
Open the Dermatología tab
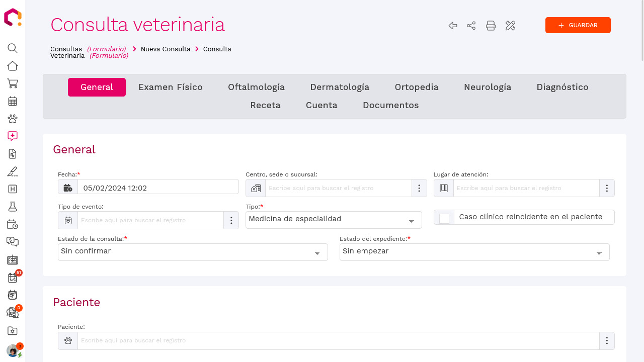(340, 87)
